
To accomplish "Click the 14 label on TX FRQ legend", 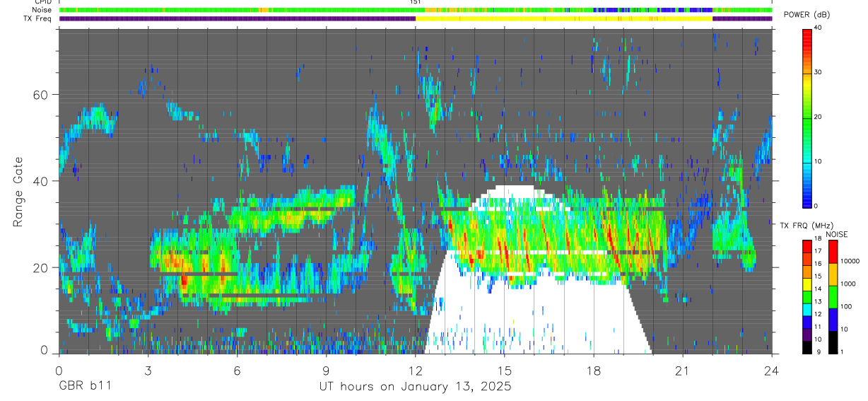I will pos(819,289).
